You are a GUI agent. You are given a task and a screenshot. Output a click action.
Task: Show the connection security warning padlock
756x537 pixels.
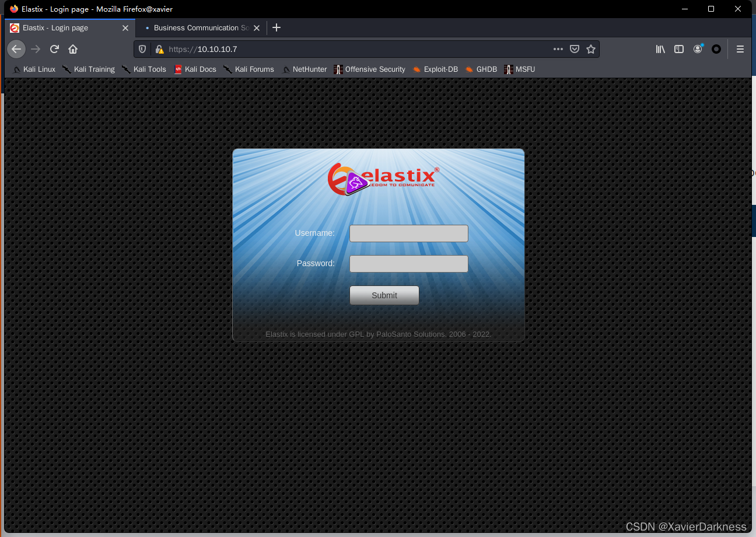coord(159,49)
